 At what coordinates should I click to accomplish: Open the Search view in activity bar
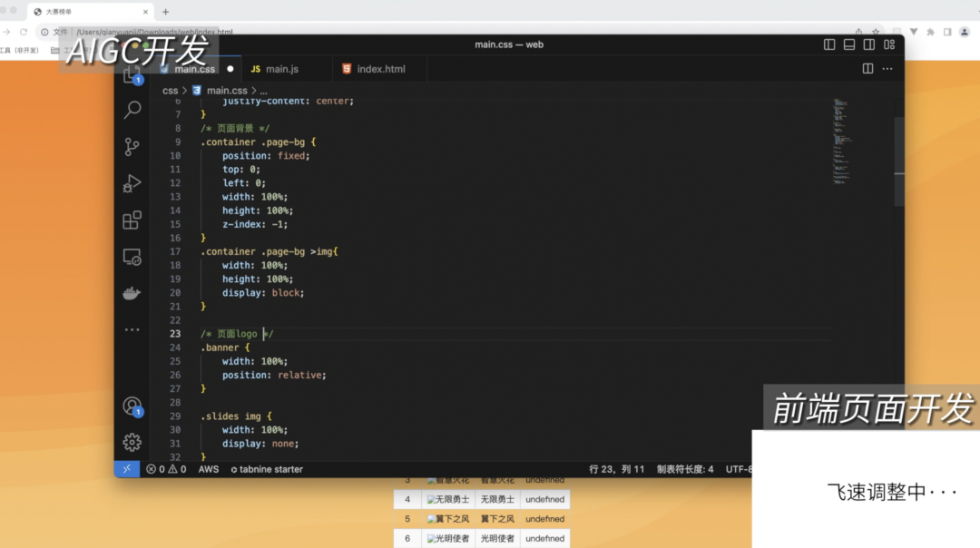pos(132,110)
